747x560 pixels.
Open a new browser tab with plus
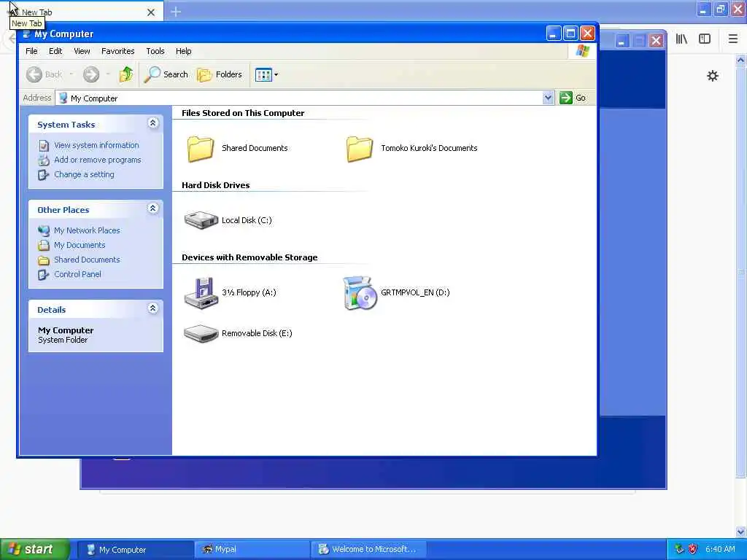coord(176,12)
